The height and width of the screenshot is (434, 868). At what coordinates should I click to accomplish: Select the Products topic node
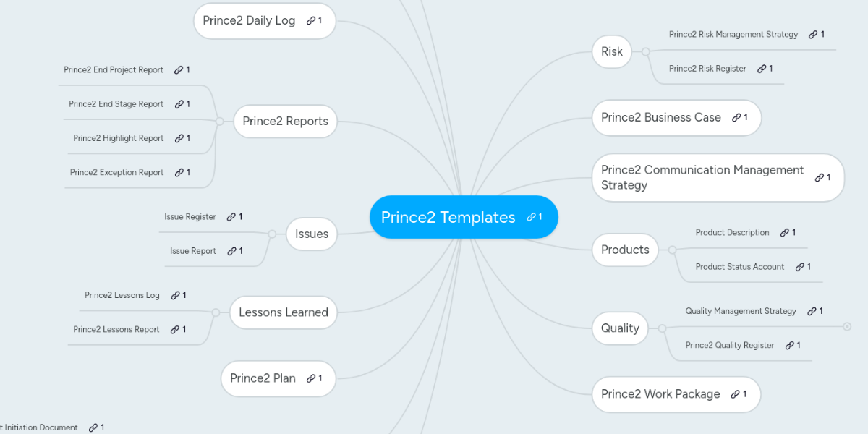coord(625,250)
